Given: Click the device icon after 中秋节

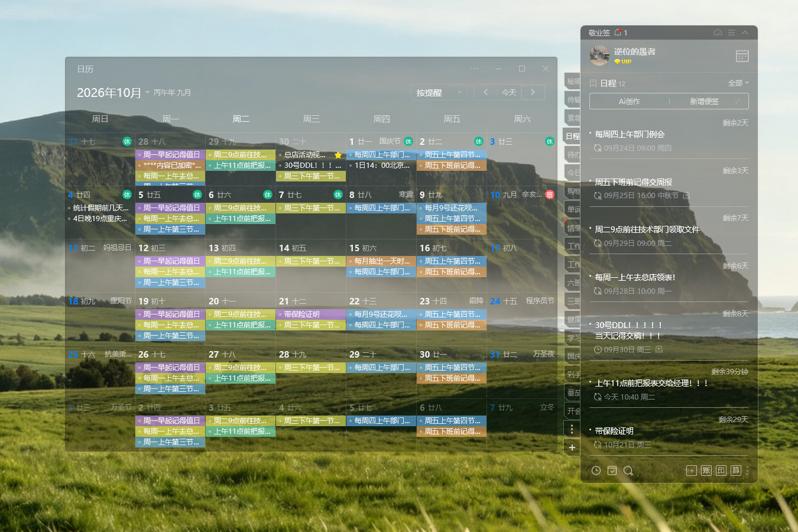Looking at the screenshot, I should [686, 196].
